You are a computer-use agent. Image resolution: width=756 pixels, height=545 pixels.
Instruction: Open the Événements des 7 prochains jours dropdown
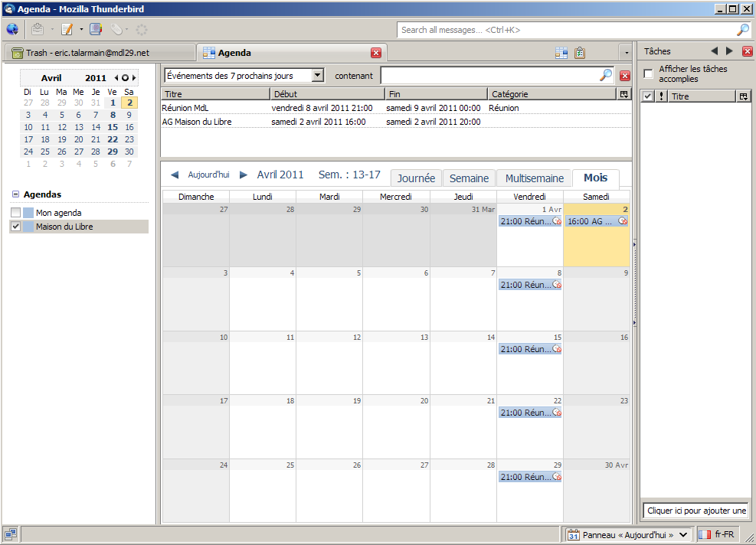(318, 76)
